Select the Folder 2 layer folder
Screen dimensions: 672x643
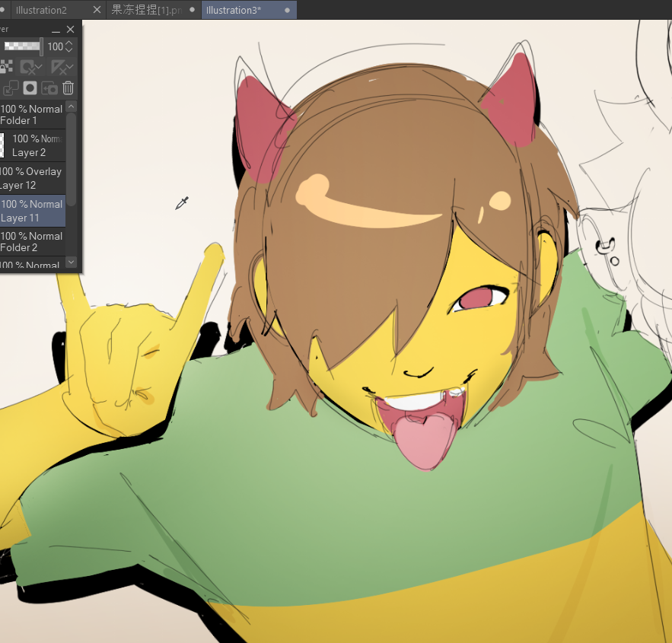pos(33,242)
